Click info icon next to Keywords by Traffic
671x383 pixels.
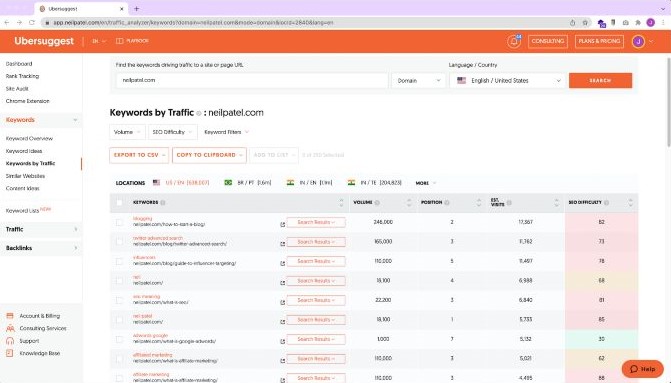pyautogui.click(x=199, y=113)
